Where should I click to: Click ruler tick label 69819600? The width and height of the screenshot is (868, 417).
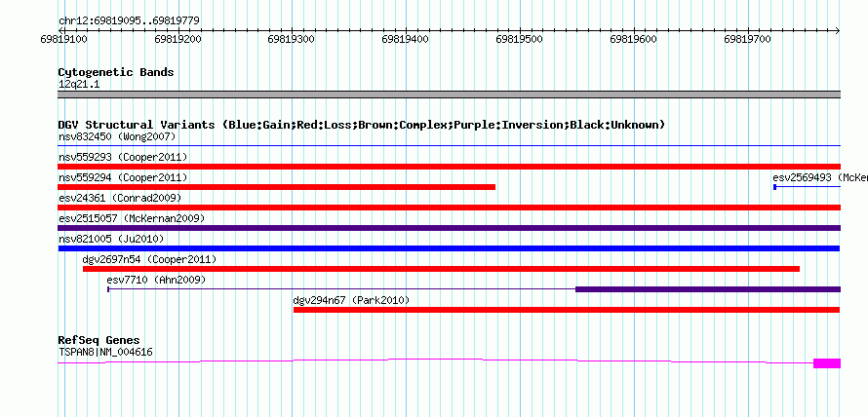point(633,40)
